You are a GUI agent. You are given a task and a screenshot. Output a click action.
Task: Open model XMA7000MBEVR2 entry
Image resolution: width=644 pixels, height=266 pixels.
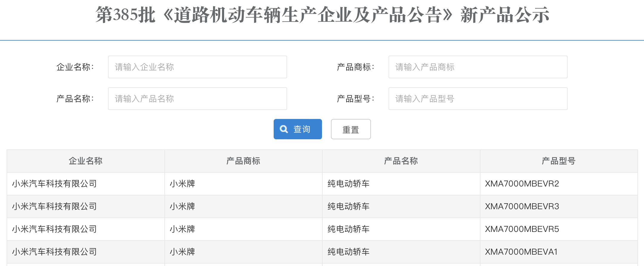(522, 184)
